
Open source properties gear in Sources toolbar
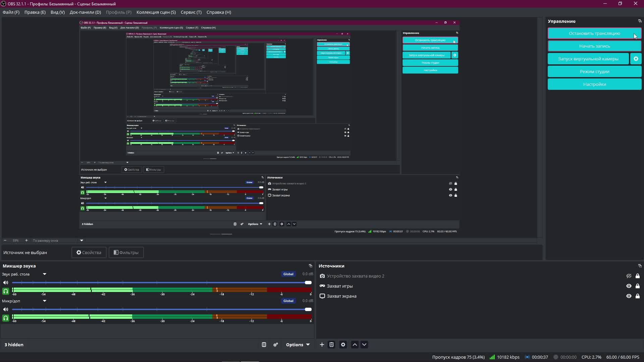[x=343, y=345]
